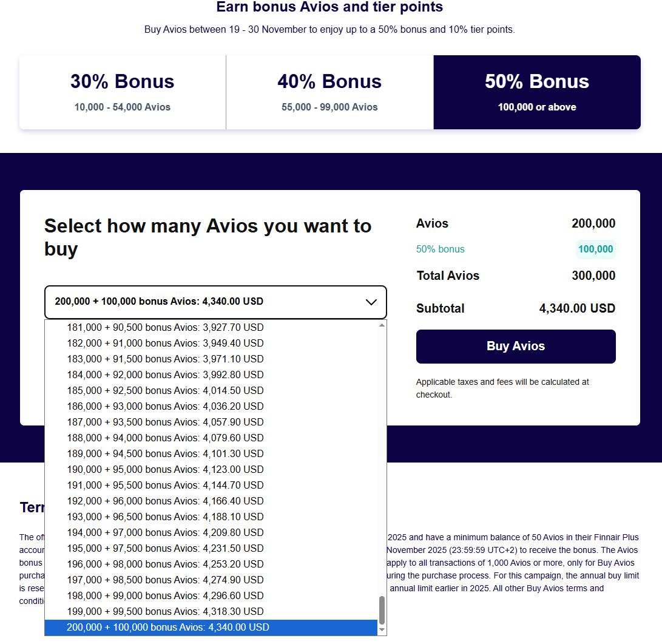Image resolution: width=662 pixels, height=644 pixels.
Task: Collapse the Avios amount dropdown chevron
Action: click(x=371, y=302)
